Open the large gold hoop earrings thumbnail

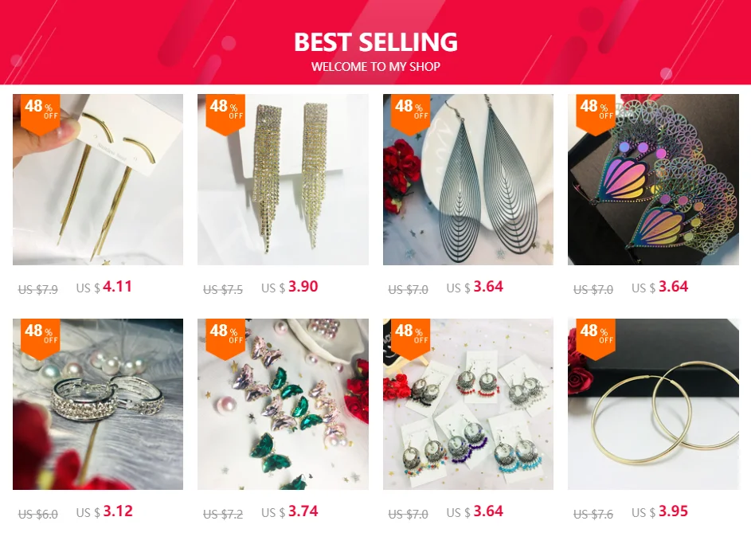point(653,404)
